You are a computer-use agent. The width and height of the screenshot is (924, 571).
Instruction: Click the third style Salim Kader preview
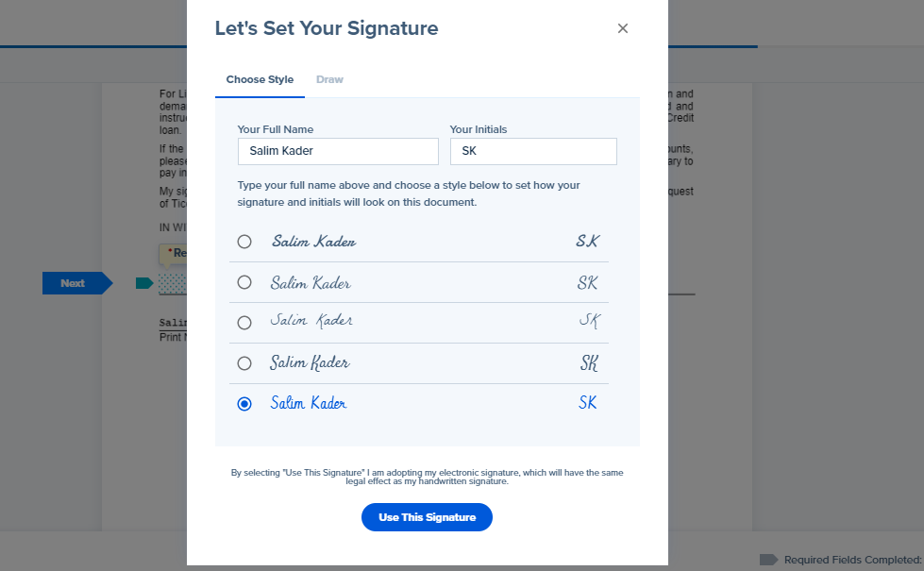(x=311, y=321)
